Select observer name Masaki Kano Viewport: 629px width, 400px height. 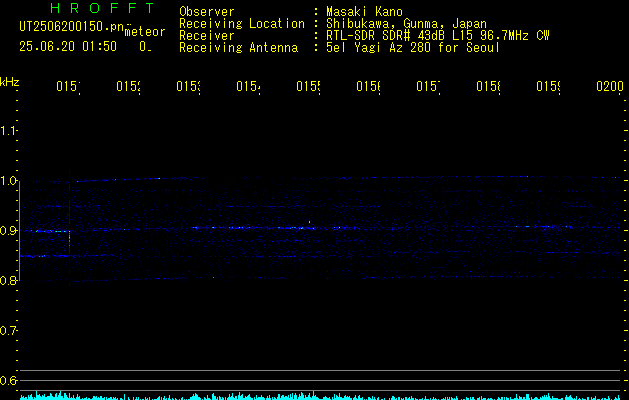pyautogui.click(x=365, y=11)
